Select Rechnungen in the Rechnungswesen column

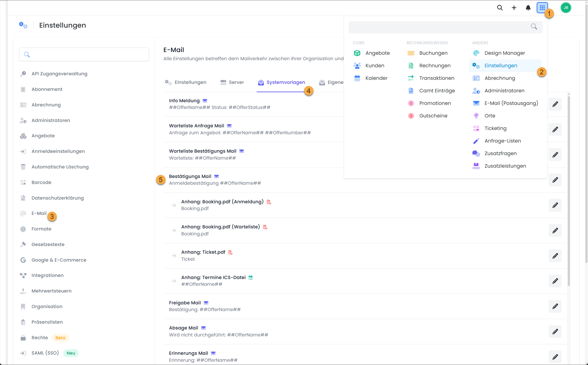(x=434, y=66)
